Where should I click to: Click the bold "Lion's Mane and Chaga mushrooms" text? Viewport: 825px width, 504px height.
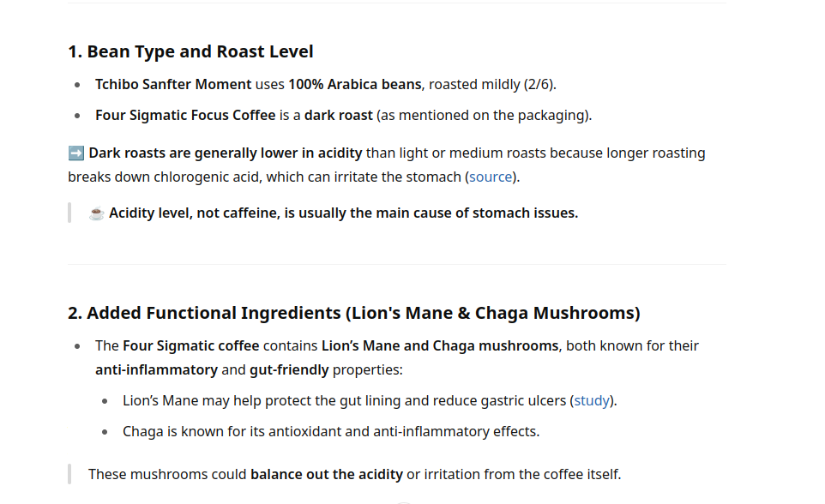(440, 345)
